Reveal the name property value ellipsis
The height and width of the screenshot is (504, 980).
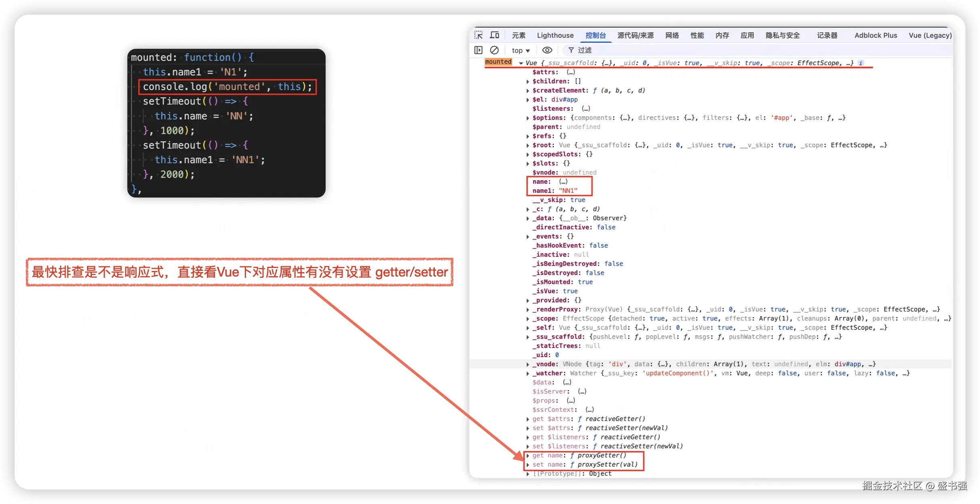563,182
